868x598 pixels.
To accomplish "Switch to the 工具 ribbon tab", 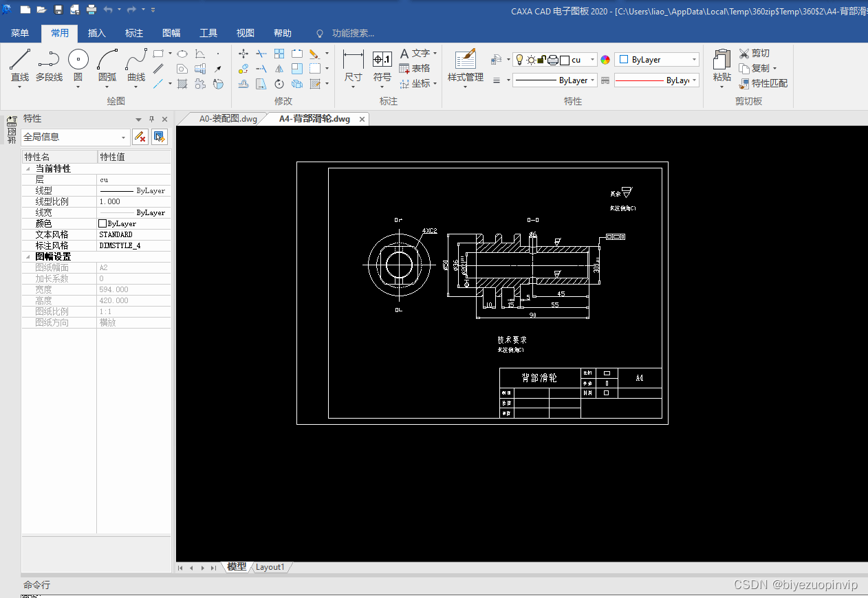I will point(208,33).
